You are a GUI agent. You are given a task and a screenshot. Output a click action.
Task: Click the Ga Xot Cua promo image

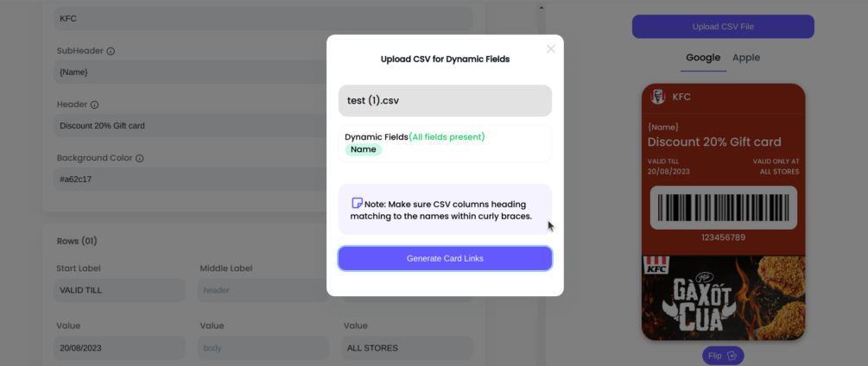pyautogui.click(x=723, y=298)
